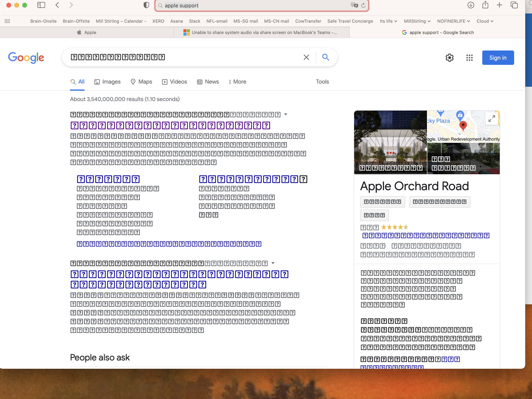Select the All results tab
Viewport: 532px width, 399px height.
[77, 82]
